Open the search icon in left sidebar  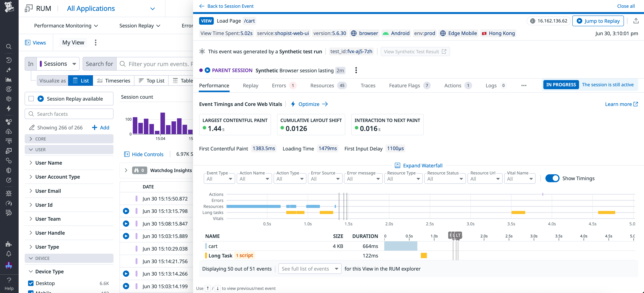(9, 47)
